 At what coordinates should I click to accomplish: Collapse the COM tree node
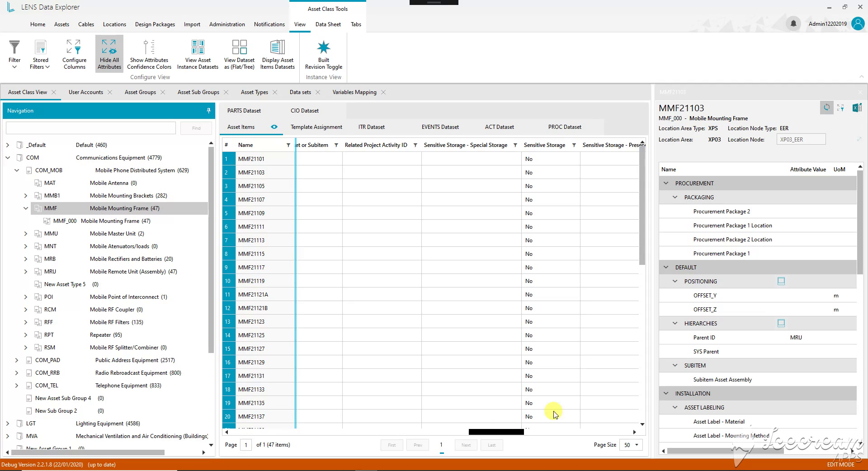(8, 158)
